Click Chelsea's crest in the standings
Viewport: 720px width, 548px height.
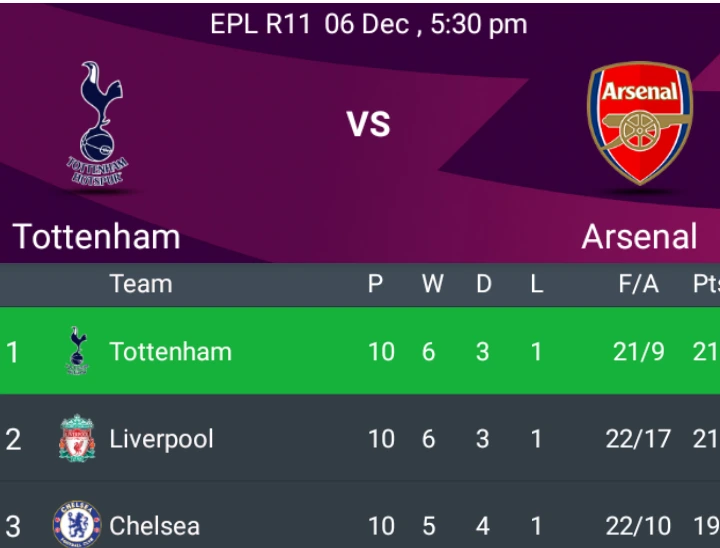pos(76,525)
